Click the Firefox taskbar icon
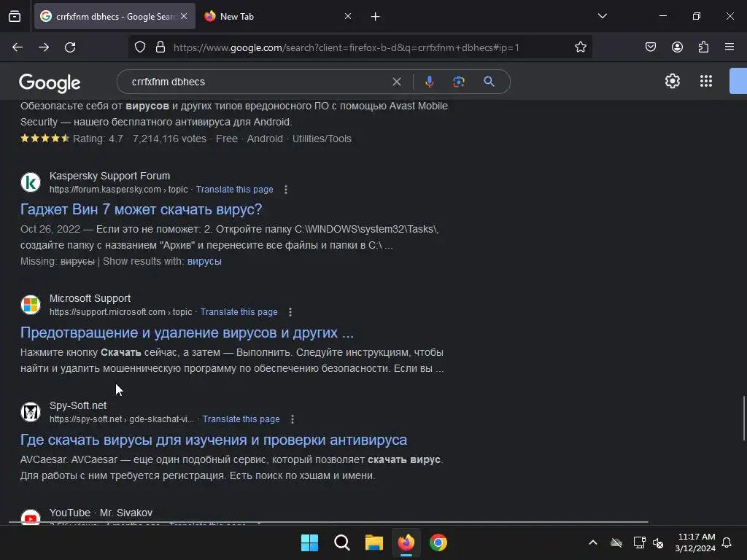Image resolution: width=747 pixels, height=560 pixels. pyautogui.click(x=406, y=542)
